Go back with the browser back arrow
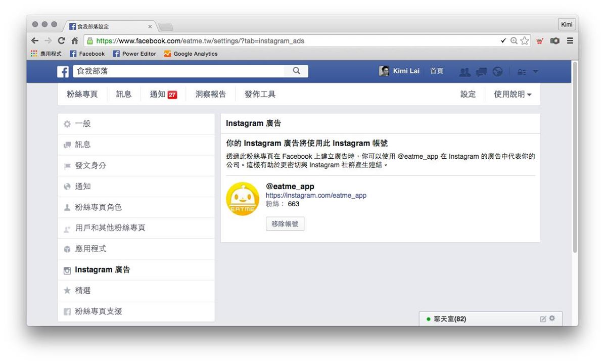Image resolution: width=605 pixels, height=364 pixels. tap(35, 40)
